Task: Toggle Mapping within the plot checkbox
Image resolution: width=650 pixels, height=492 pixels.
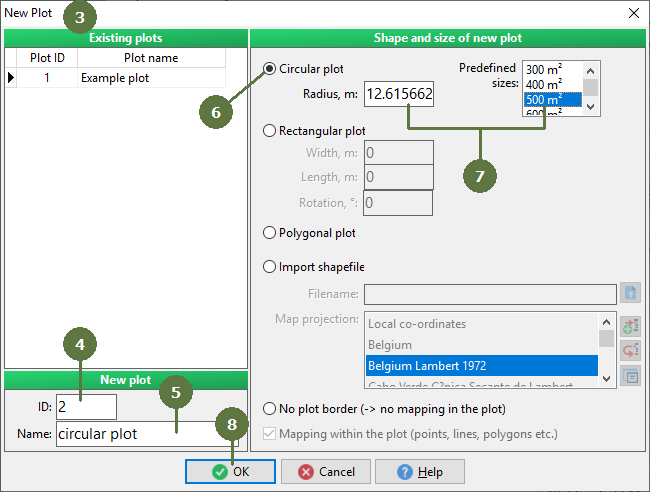Action: (x=269, y=434)
